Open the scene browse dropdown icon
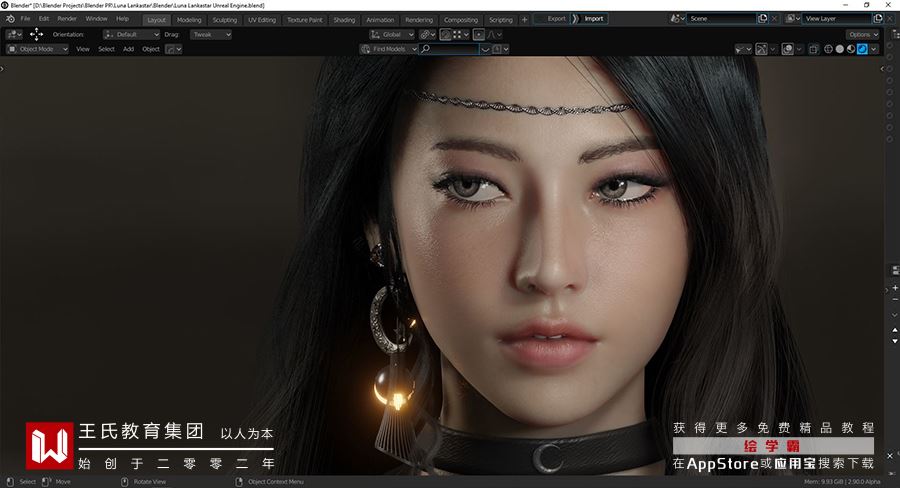This screenshot has width=900, height=488. click(x=677, y=19)
